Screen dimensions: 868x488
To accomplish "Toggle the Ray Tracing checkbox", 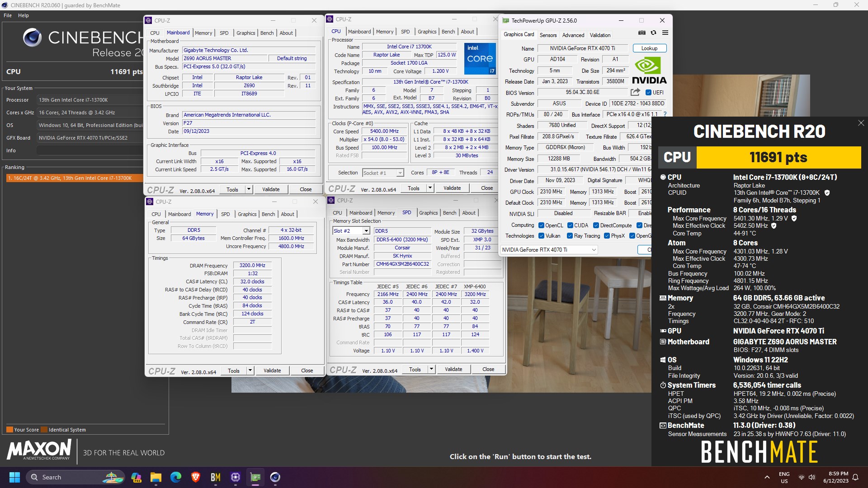I will tap(570, 236).
